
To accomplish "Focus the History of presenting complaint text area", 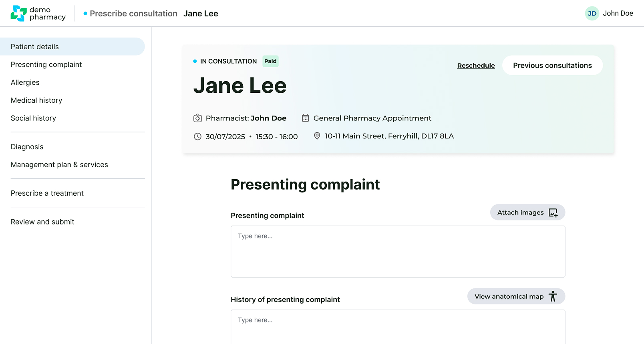I will 398,327.
